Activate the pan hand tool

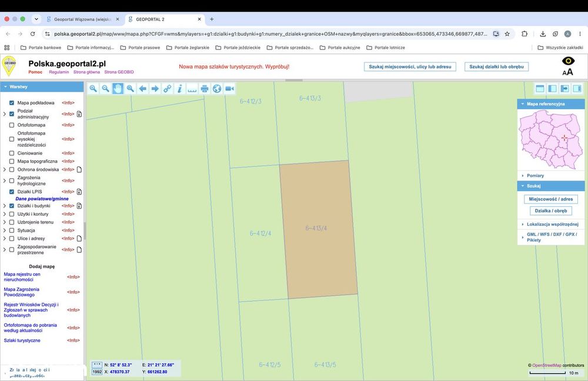point(118,89)
